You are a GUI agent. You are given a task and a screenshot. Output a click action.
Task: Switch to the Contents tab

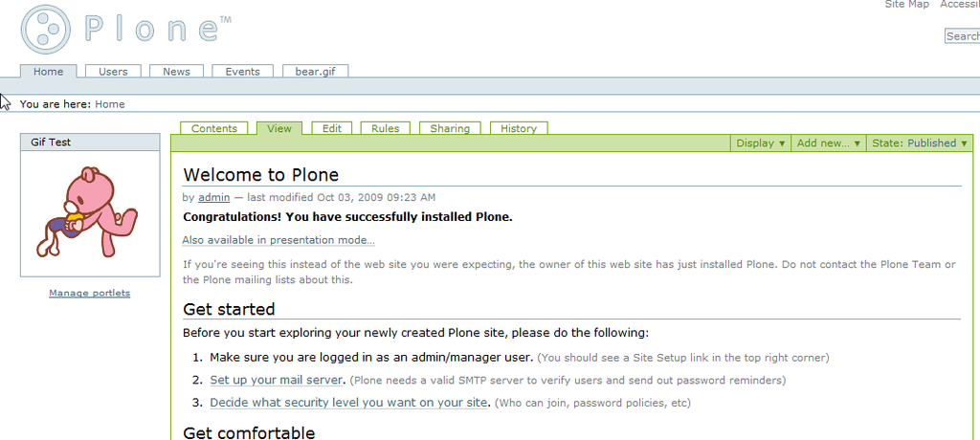(x=214, y=128)
